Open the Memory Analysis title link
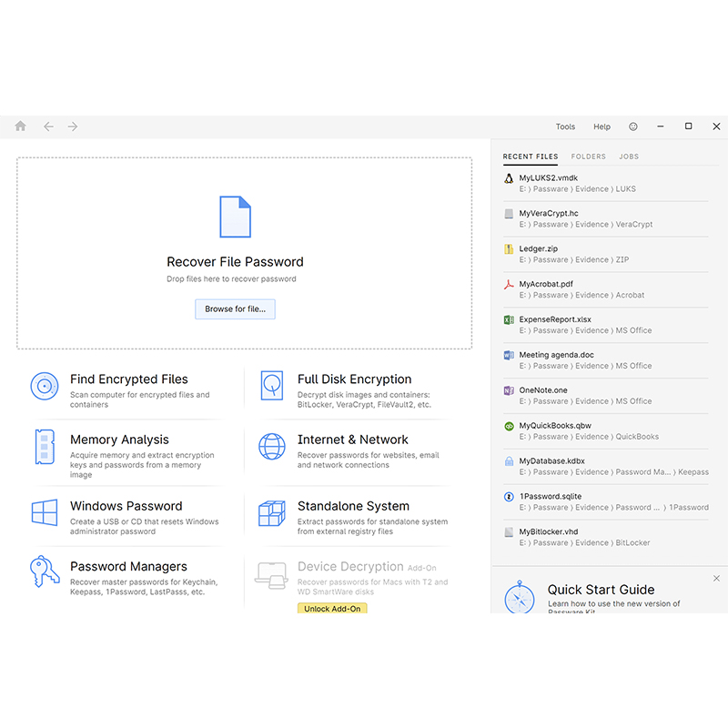728x728 pixels. (x=119, y=440)
